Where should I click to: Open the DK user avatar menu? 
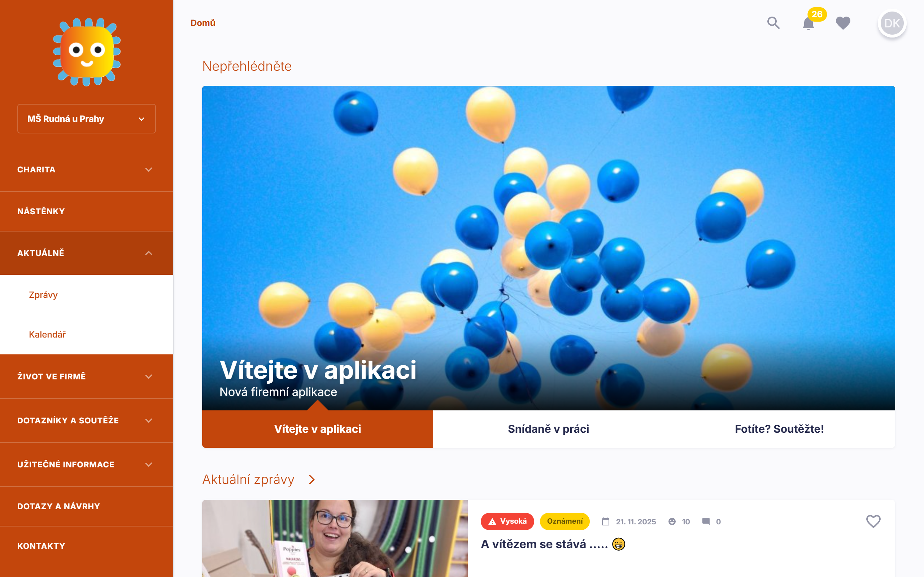pos(892,23)
